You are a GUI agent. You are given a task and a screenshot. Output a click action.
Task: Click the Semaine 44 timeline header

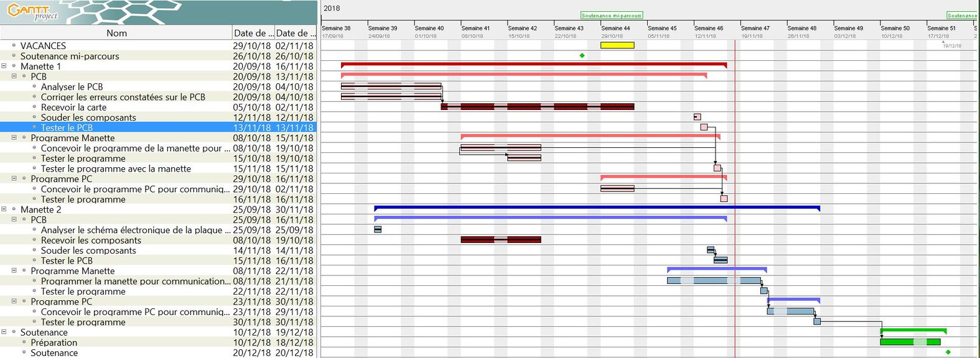[x=615, y=28]
